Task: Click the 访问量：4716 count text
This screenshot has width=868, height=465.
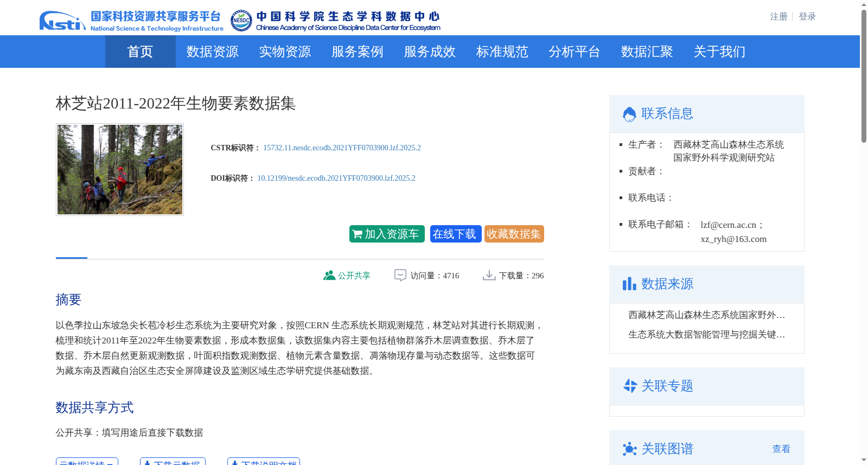Action: tap(435, 276)
